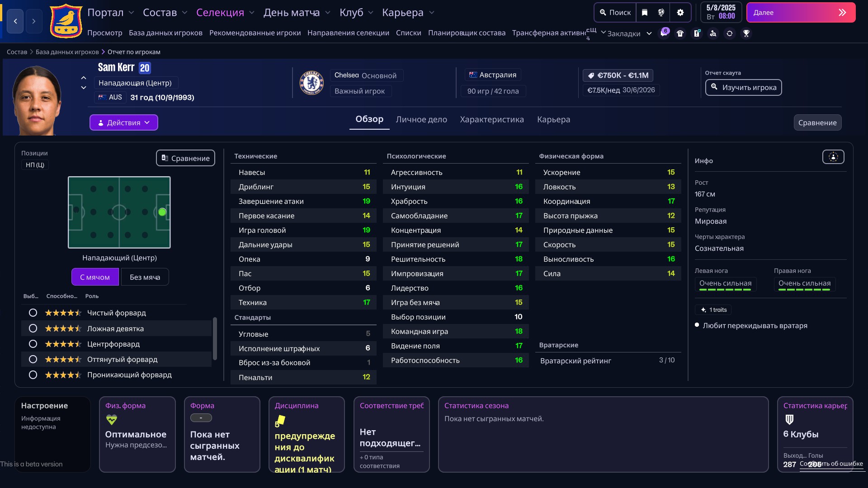Image resolution: width=868 pixels, height=488 pixels.
Task: Click the shirt squad shortcut icon
Action: pyautogui.click(x=680, y=33)
